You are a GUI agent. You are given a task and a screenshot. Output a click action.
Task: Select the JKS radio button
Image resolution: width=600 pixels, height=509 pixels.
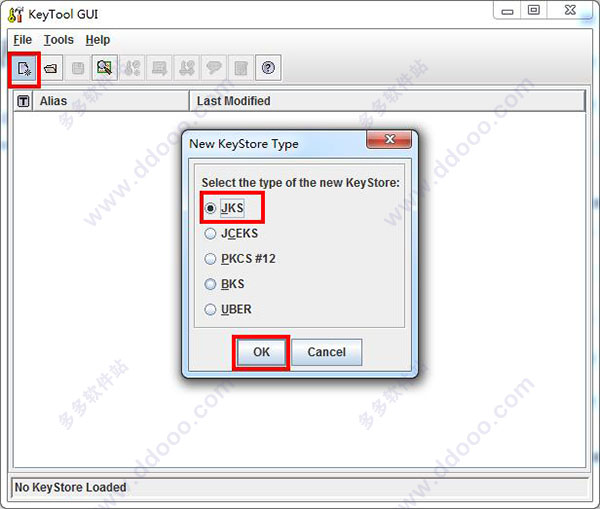(225, 208)
